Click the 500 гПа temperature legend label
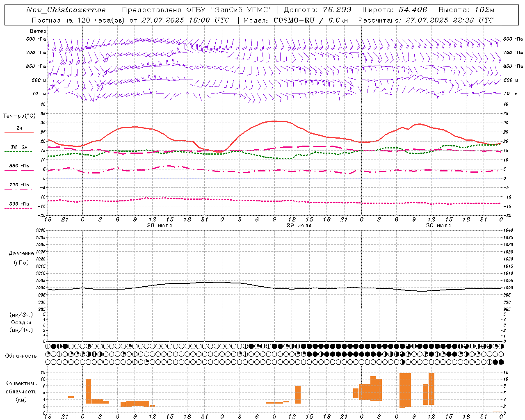The image size is (525, 420). 19,204
